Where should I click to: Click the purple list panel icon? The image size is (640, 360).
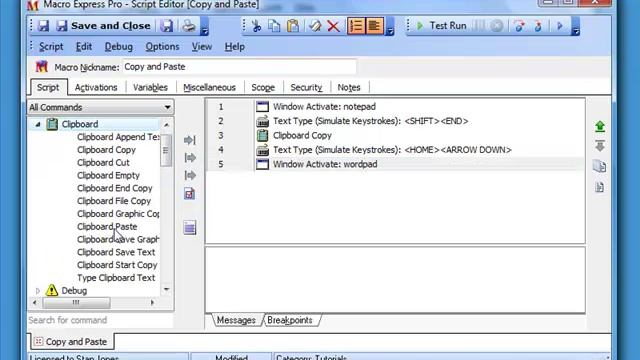[189, 228]
